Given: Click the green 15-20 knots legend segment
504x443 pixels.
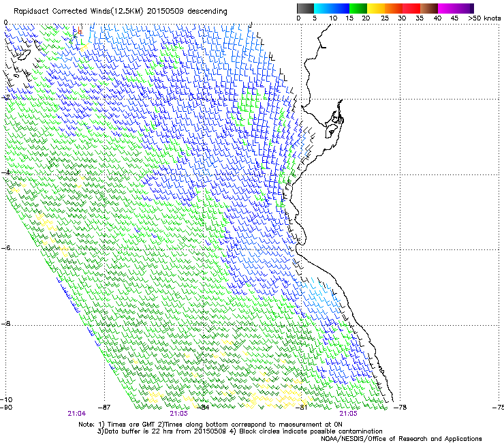Looking at the screenshot, I should coord(358,8).
